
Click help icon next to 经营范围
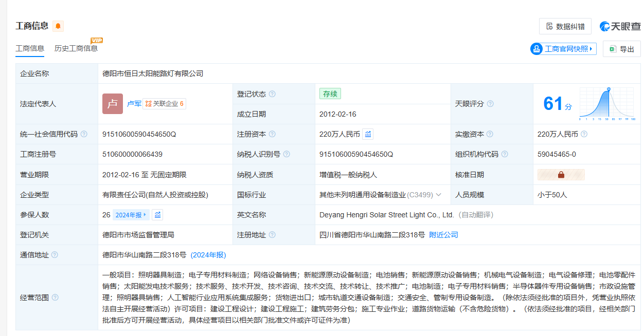tap(55, 297)
